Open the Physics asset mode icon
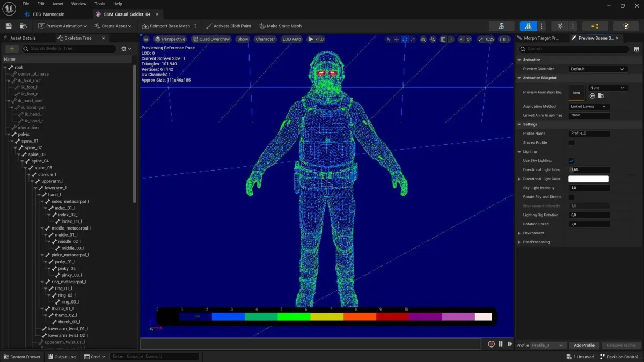 click(625, 26)
